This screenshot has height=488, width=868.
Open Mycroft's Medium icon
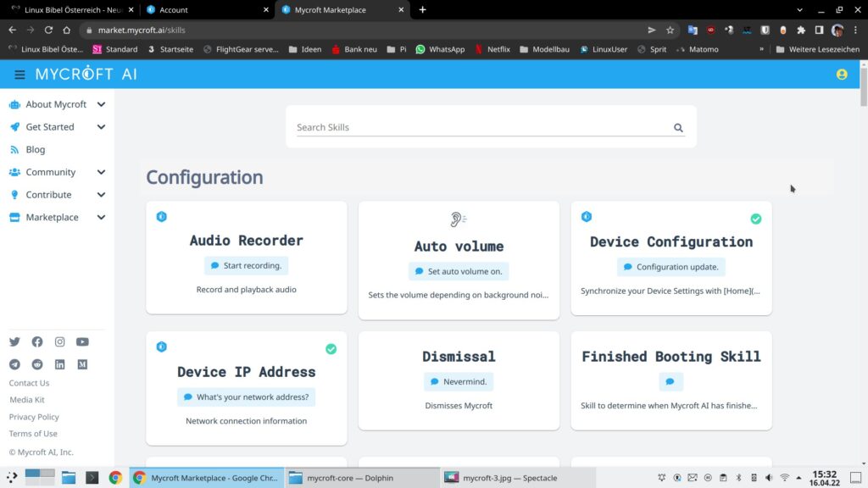point(82,364)
